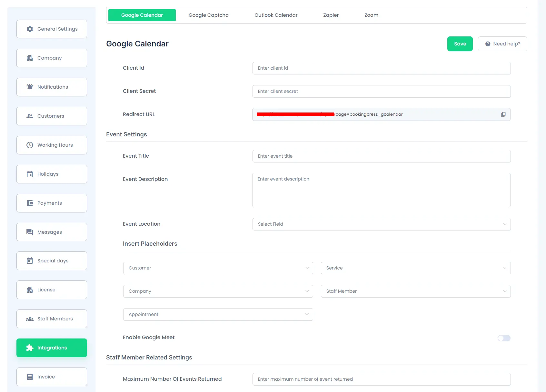The width and height of the screenshot is (546, 392).
Task: Focus the Event Description text area
Action: pos(381,190)
